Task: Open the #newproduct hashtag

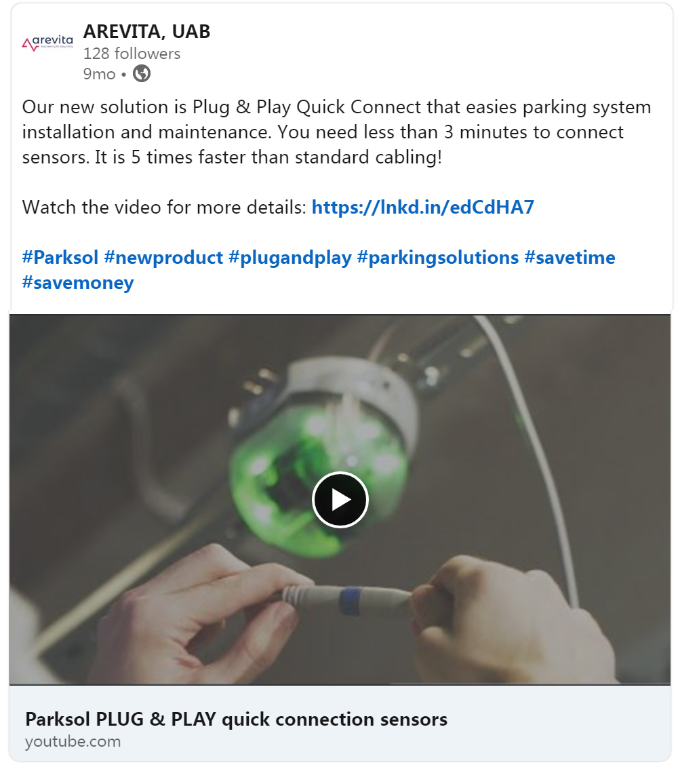Action: pos(163,258)
